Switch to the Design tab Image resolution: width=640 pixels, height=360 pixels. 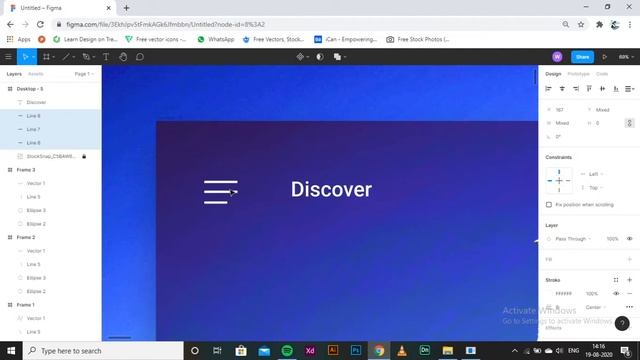pos(553,74)
